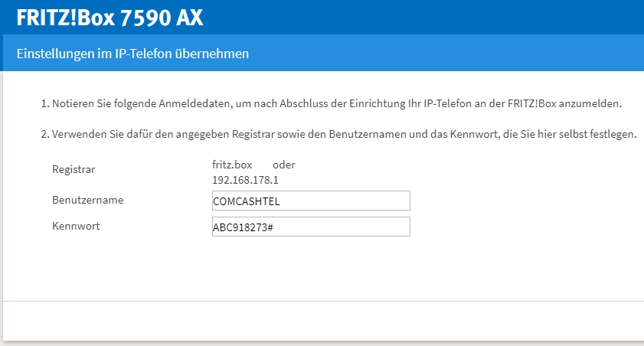
Task: Click instruction 1 starting 'Notieren Sie folgende Anmeldedaten'
Action: click(x=337, y=103)
